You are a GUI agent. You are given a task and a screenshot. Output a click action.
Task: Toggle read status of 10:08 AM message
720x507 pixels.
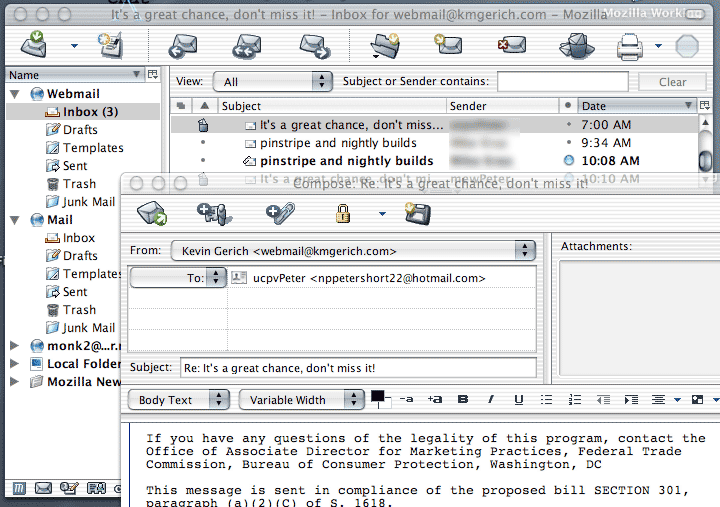[x=568, y=160]
